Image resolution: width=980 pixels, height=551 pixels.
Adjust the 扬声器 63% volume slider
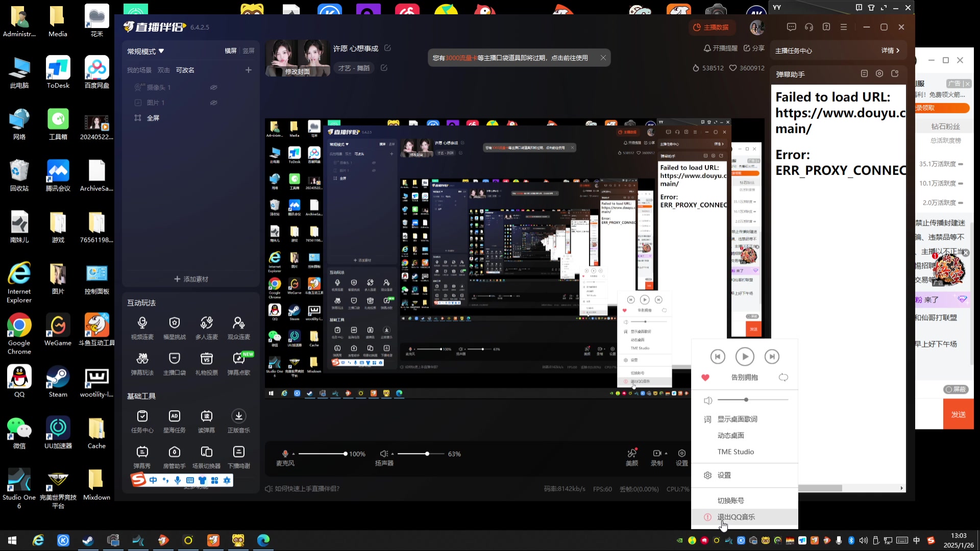coord(420,454)
